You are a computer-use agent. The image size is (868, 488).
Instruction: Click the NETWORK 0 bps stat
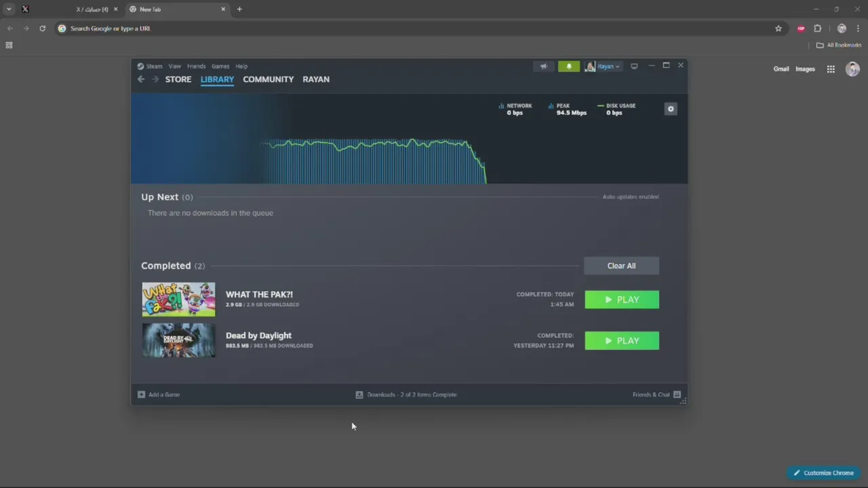[x=515, y=109]
